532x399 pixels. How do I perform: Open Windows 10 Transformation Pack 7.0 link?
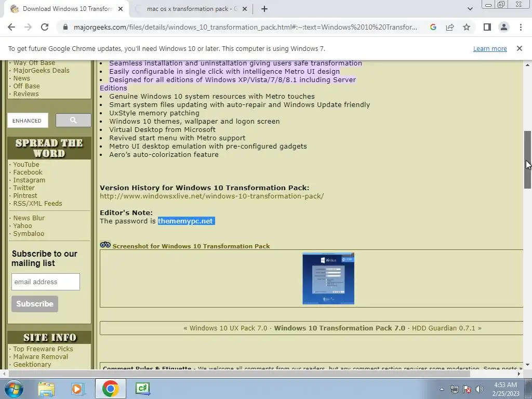pos(340,328)
